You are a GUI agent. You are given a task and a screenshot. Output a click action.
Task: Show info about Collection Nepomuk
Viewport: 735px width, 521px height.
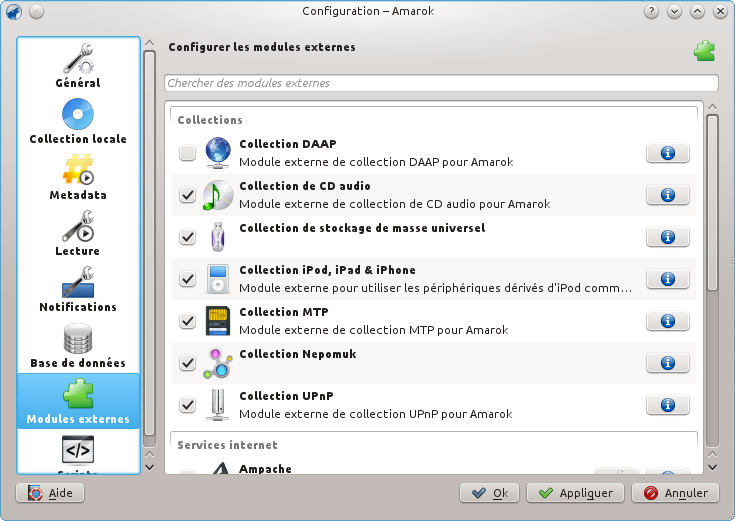pos(668,363)
